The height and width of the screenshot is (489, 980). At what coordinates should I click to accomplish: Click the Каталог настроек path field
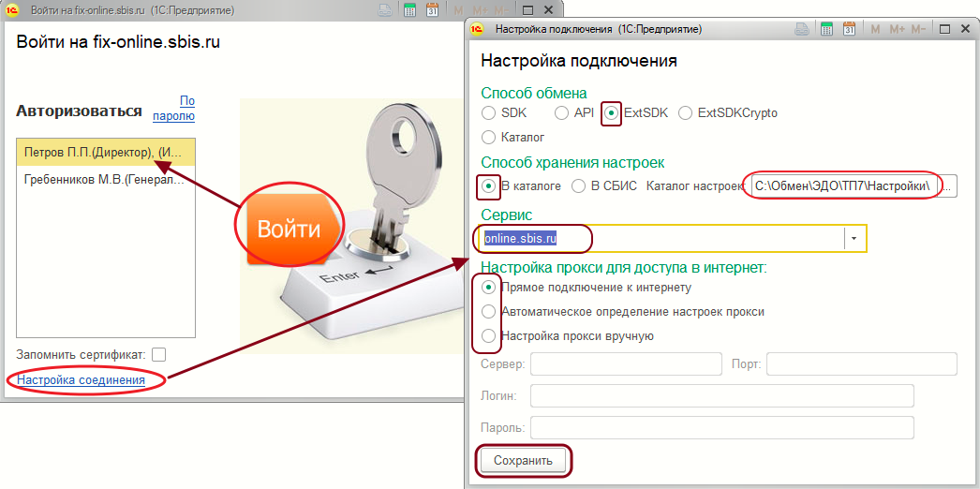841,185
